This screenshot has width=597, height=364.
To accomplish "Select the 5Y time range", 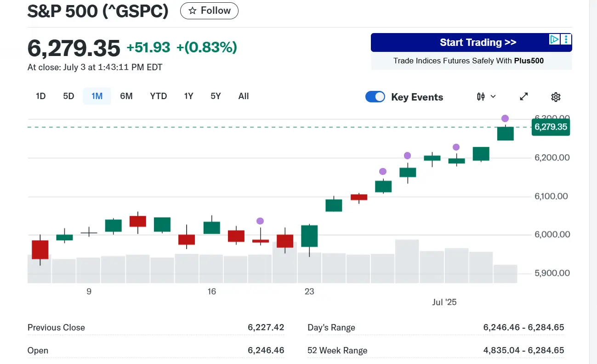I will pyautogui.click(x=216, y=96).
